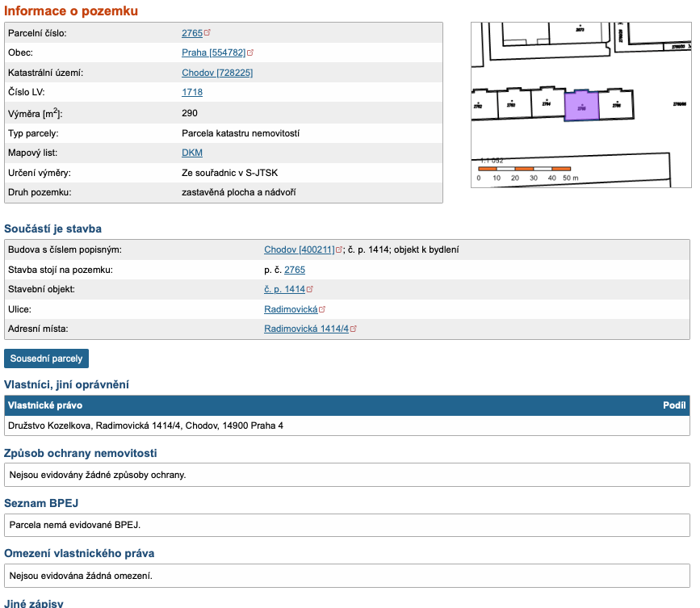Image resolution: width=700 pixels, height=608 pixels.
Task: Click external-link icon beside parcel number 2765
Action: point(207,32)
